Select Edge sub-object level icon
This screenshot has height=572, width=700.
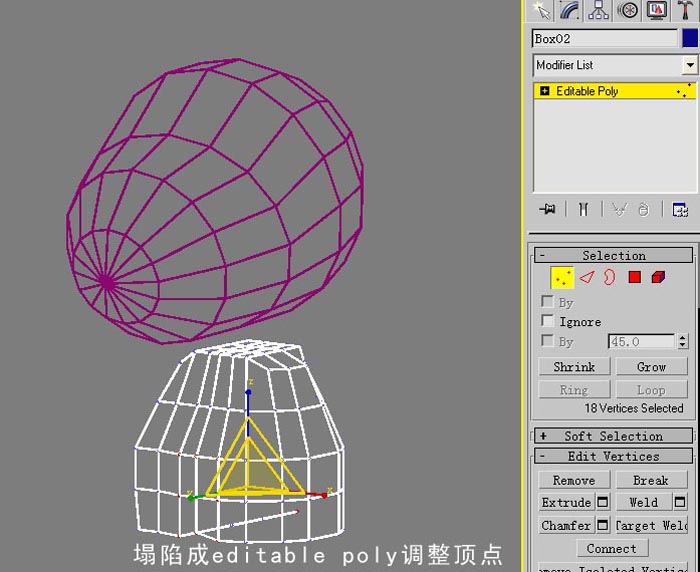click(x=587, y=277)
